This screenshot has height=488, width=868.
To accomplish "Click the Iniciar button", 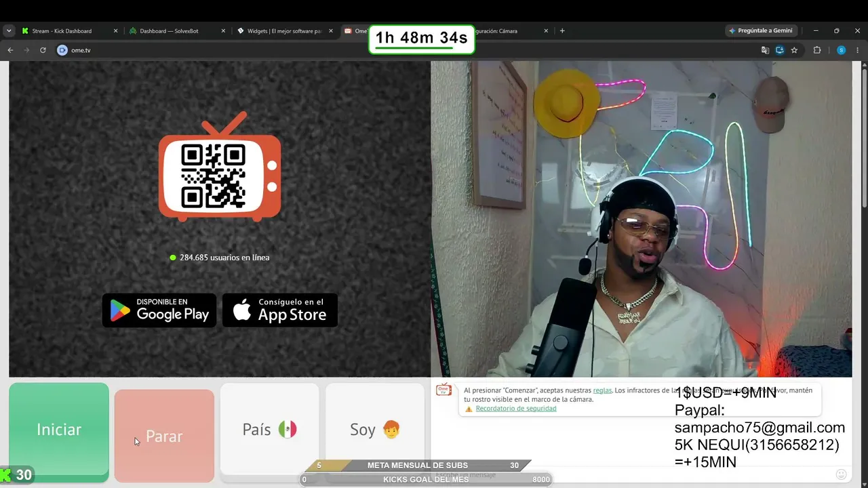I will click(59, 430).
